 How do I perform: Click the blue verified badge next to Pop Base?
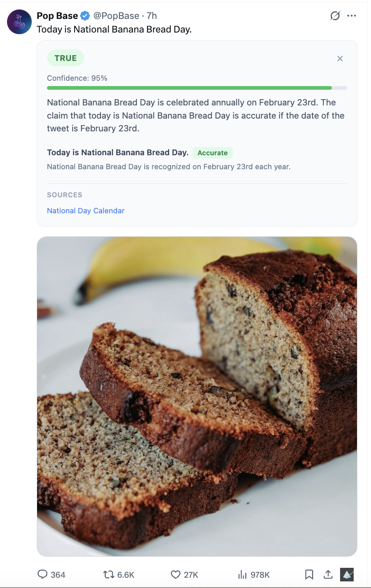pos(85,15)
